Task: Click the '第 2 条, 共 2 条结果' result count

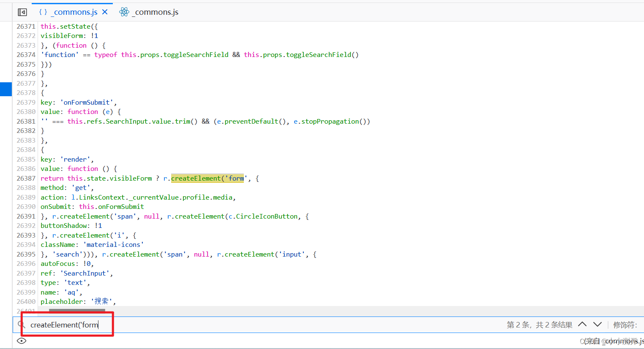Action: [540, 325]
